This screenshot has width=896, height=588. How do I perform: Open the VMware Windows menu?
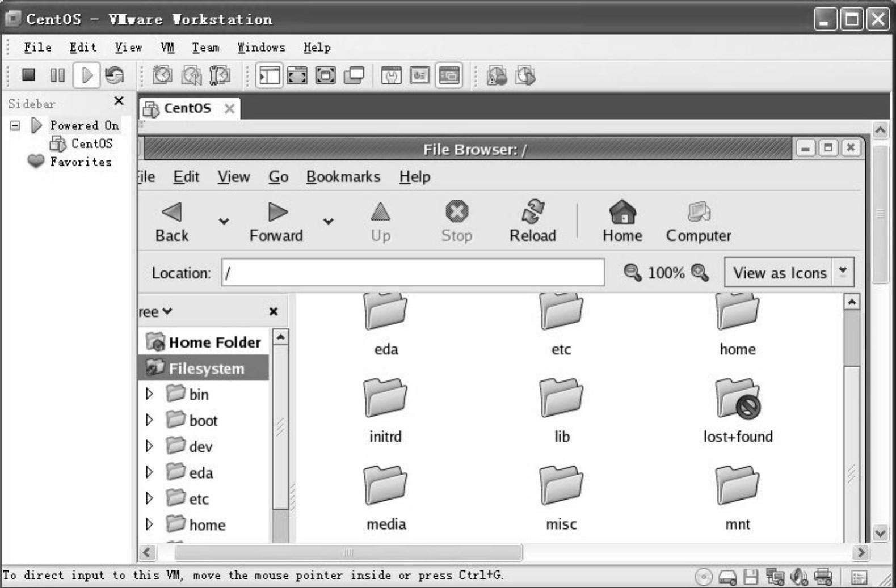[261, 48]
